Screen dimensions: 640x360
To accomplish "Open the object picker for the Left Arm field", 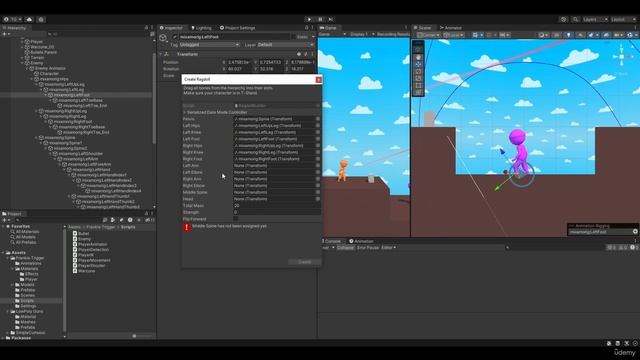I will tap(318, 166).
